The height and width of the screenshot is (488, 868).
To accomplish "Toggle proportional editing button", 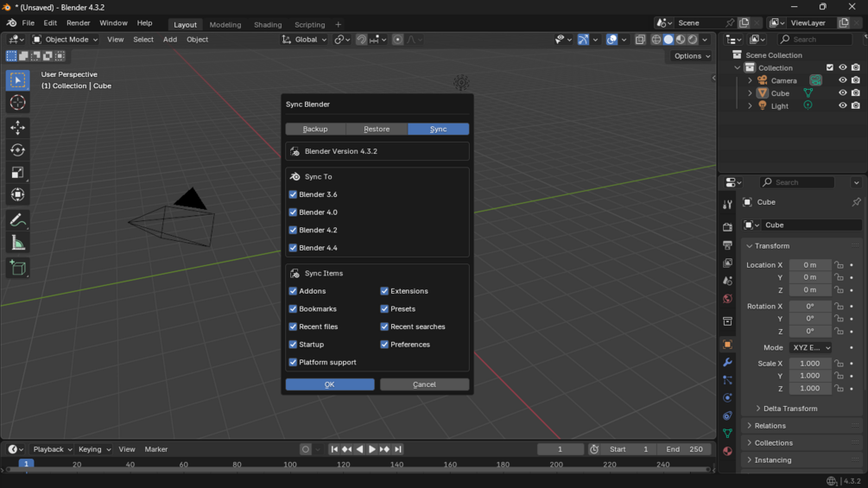I will [397, 39].
